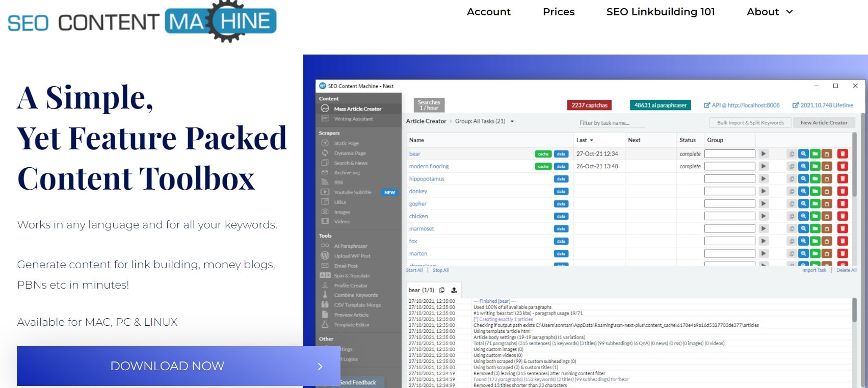868x388 pixels.
Task: Open the marten task link
Action: coord(418,253)
